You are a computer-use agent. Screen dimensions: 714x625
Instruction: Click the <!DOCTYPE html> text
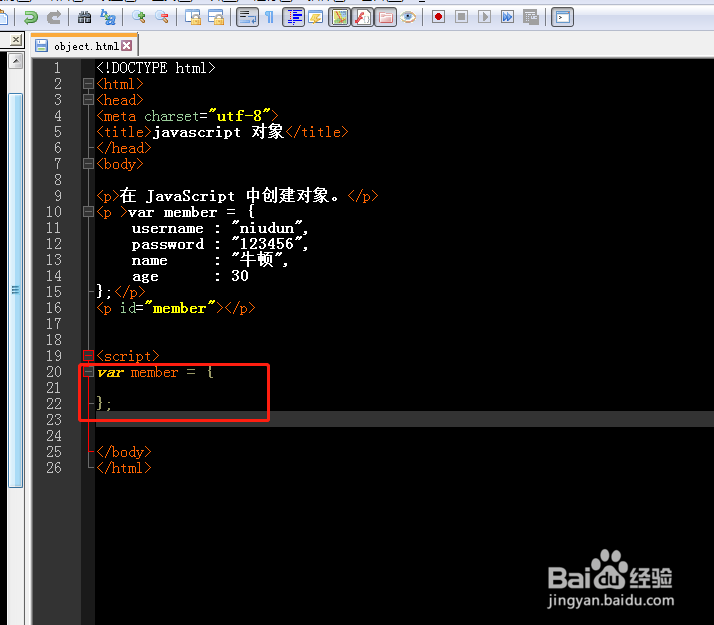(x=156, y=68)
